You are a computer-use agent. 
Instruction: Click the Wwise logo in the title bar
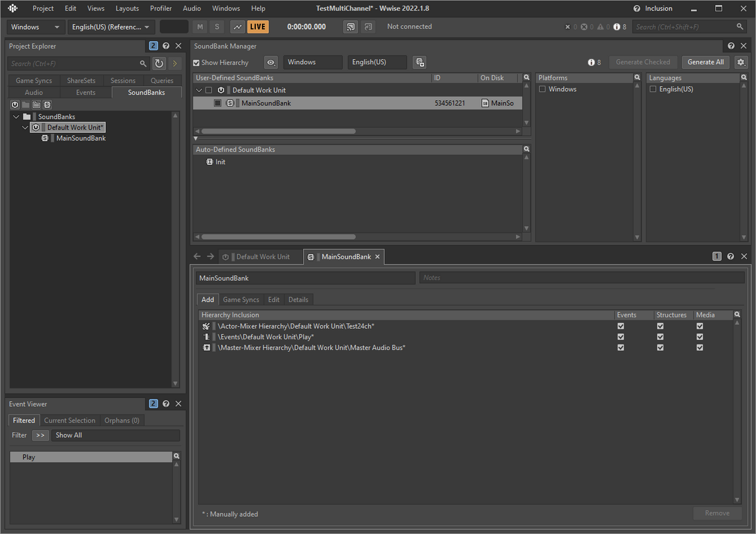tap(13, 9)
